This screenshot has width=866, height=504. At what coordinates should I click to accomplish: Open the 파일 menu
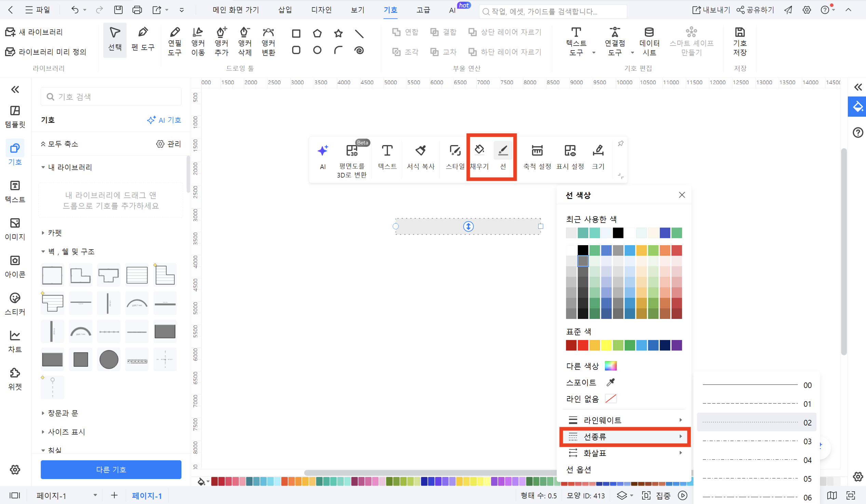coord(38,10)
